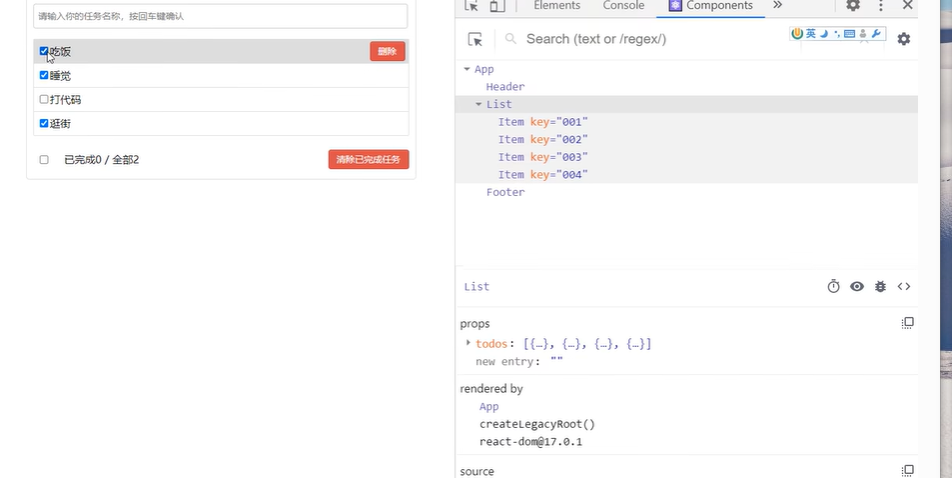Copy source info icon beside source

click(x=908, y=470)
